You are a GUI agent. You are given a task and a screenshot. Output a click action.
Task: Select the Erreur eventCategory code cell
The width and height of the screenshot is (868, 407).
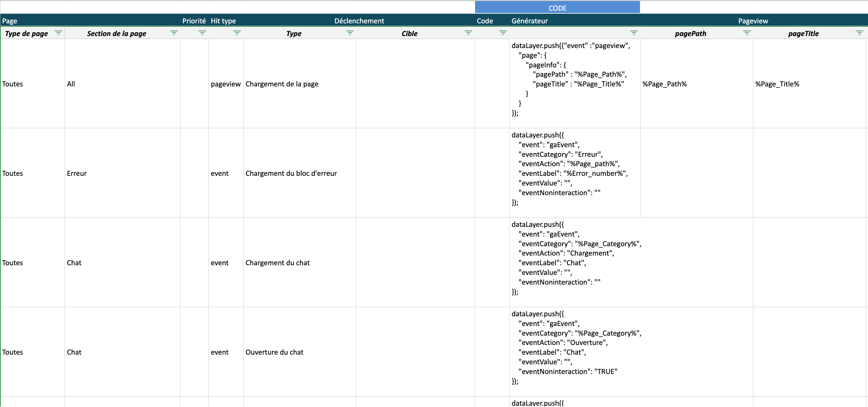point(575,173)
